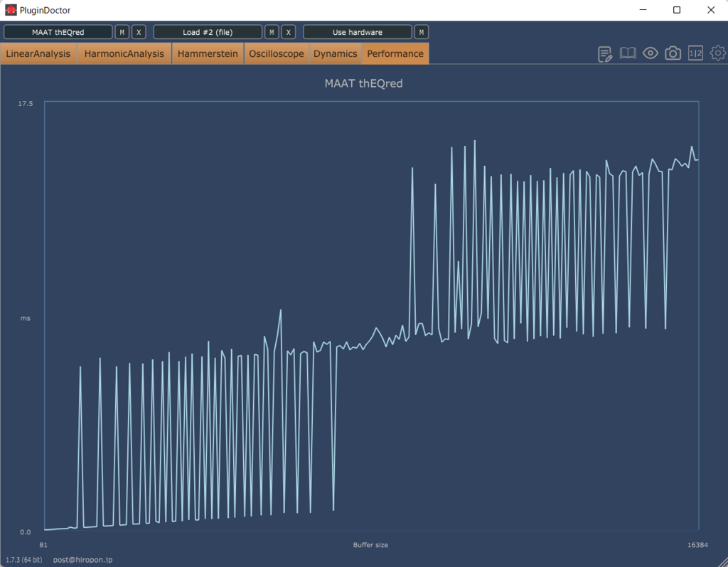Click the 0.0 y-axis label
The height and width of the screenshot is (567, 728).
pos(26,532)
